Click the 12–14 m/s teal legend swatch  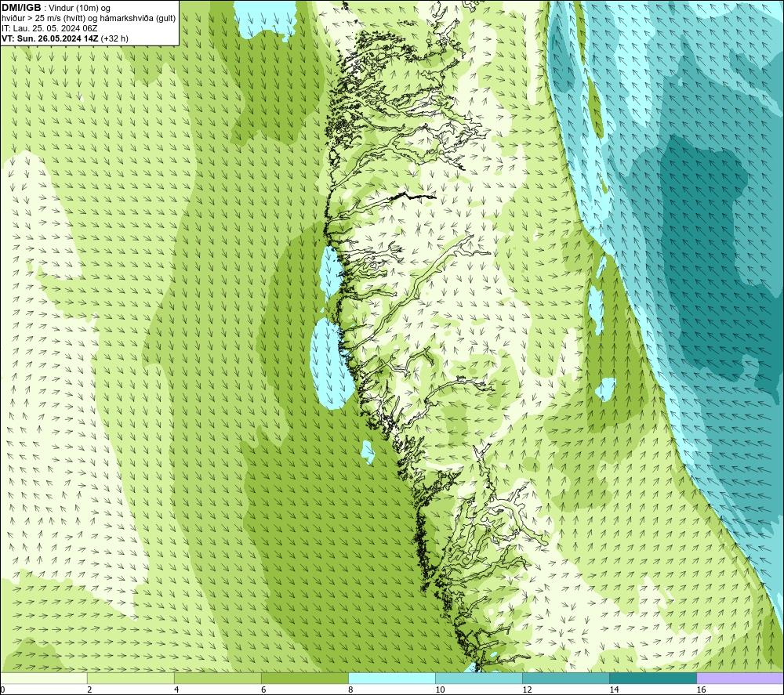point(565,678)
